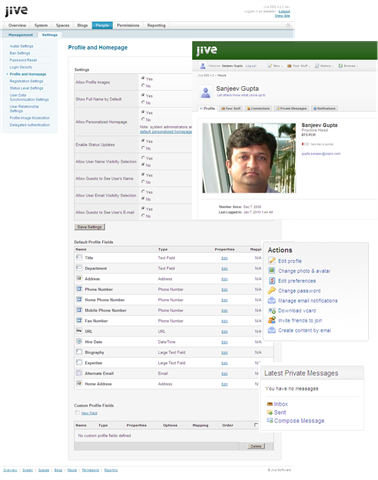Click the Logout link at top right
The image size is (378, 480).
pos(284,11)
